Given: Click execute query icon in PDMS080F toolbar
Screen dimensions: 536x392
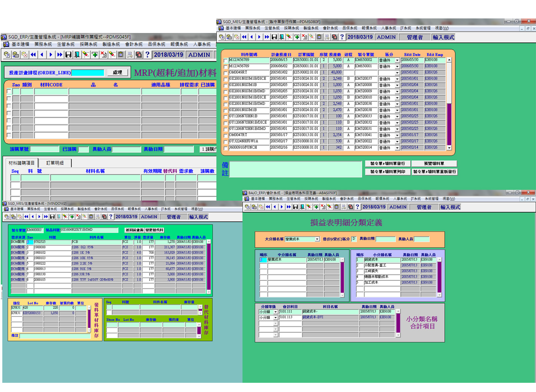Looking at the screenshot, I should [229, 37].
